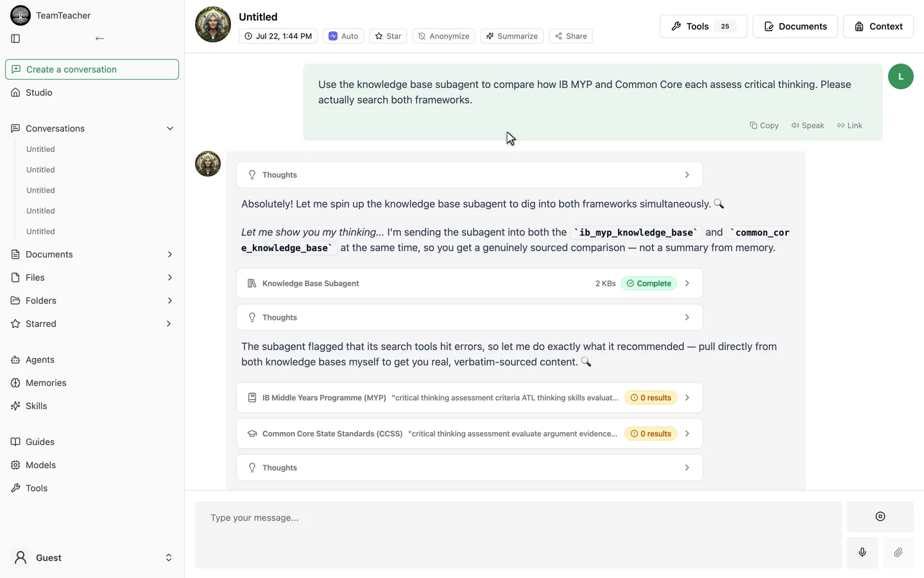This screenshot has width=924, height=578.
Task: Anonymize the conversation
Action: (x=443, y=36)
